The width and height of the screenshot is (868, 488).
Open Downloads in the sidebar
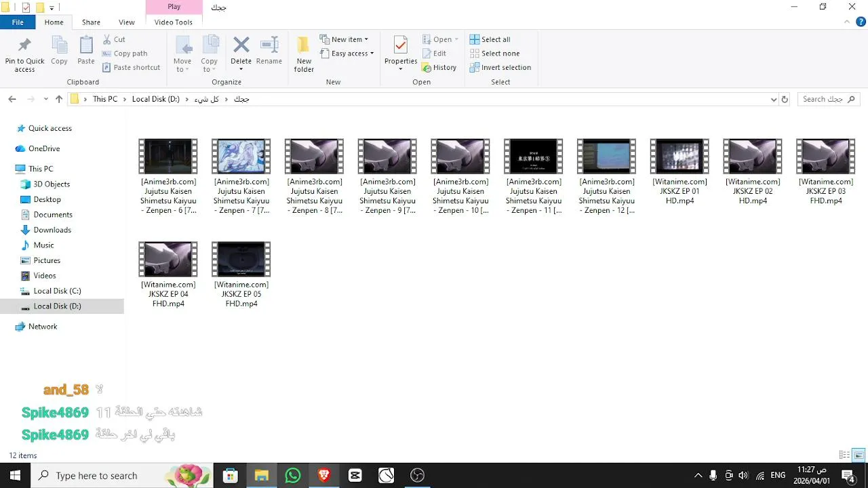coord(52,230)
